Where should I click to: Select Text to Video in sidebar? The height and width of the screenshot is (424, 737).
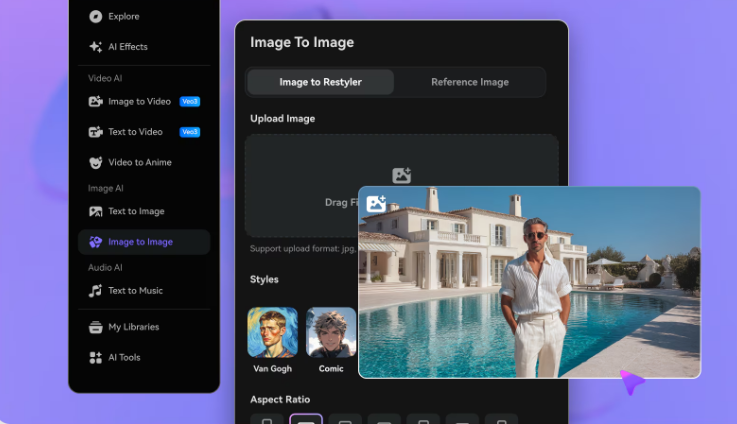pos(135,132)
